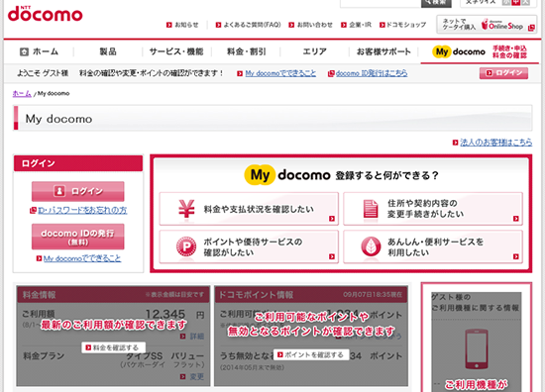Select the 料金・割引 menu item

coord(246,51)
